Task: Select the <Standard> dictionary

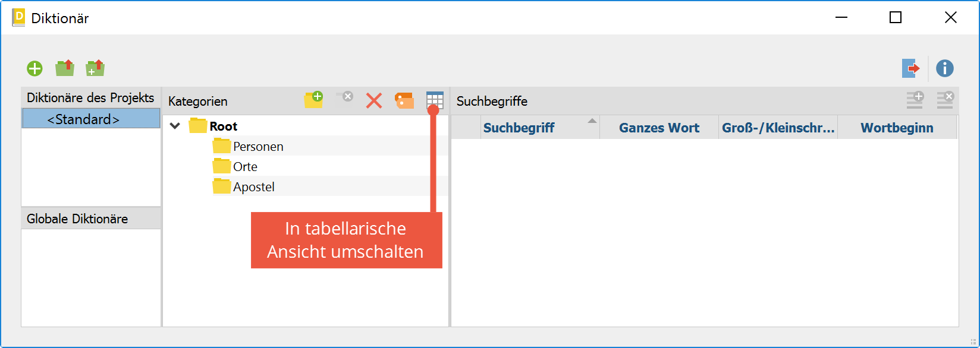Action: coord(91,119)
